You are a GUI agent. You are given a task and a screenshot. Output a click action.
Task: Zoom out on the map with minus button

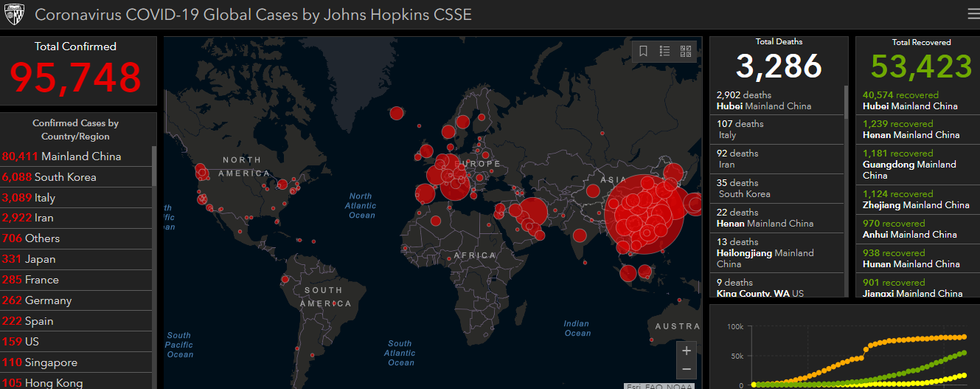pyautogui.click(x=687, y=370)
